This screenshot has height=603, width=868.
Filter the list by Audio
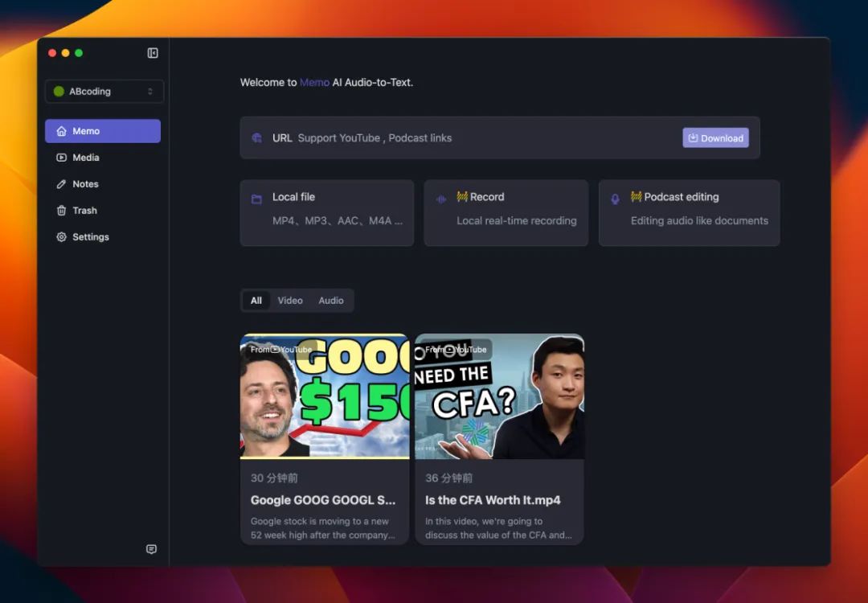331,301
